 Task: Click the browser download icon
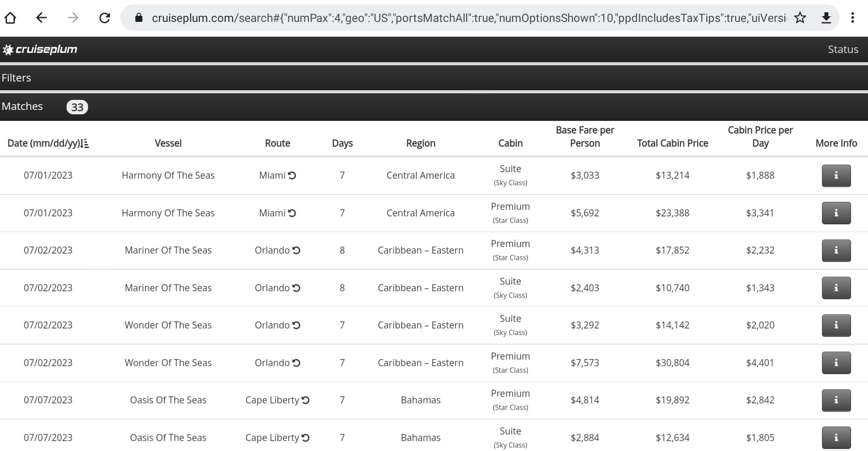pos(826,18)
